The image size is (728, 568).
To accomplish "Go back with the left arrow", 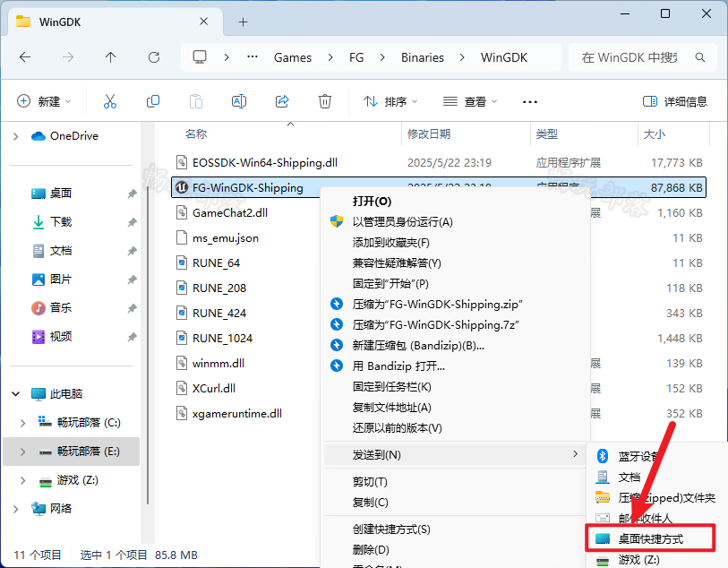I will click(x=25, y=57).
